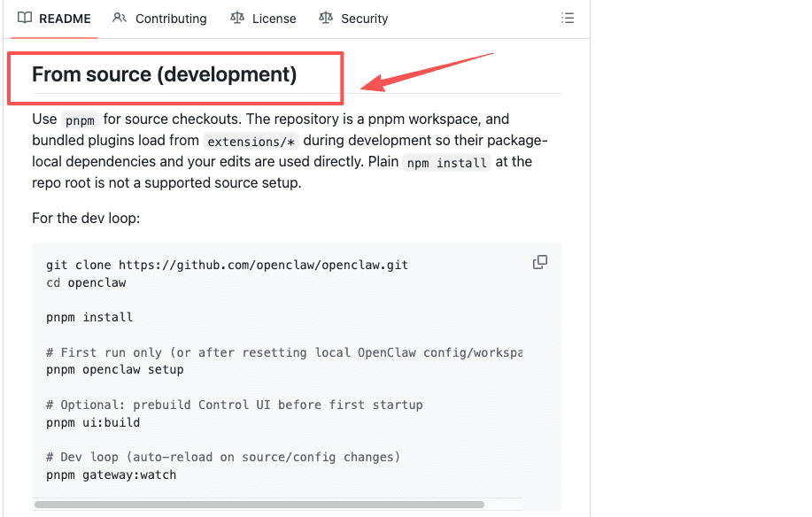Open the outline table of contents icon
This screenshot has width=812, height=517.
coord(568,18)
